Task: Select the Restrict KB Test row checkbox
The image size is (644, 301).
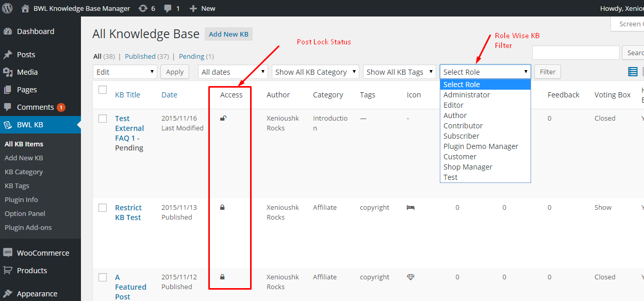Action: pyautogui.click(x=103, y=208)
